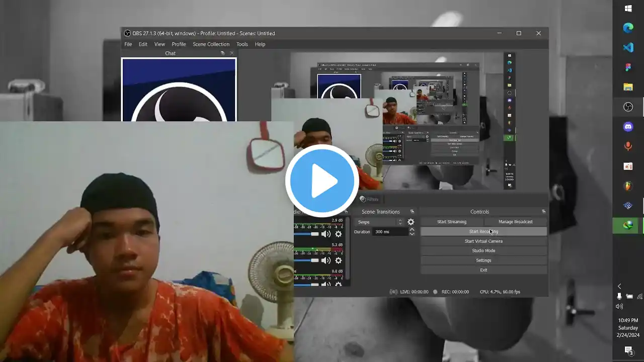Click the Duration 300 ms field
644x362 pixels.
(x=391, y=232)
